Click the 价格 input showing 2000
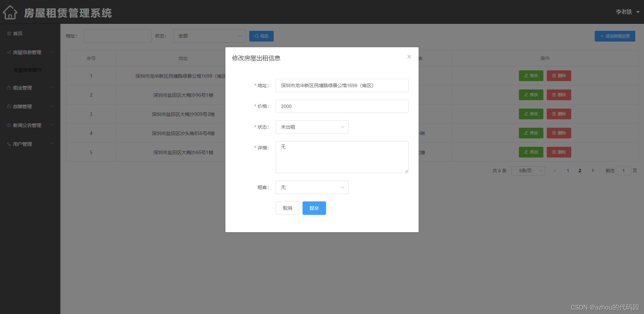 coord(342,106)
